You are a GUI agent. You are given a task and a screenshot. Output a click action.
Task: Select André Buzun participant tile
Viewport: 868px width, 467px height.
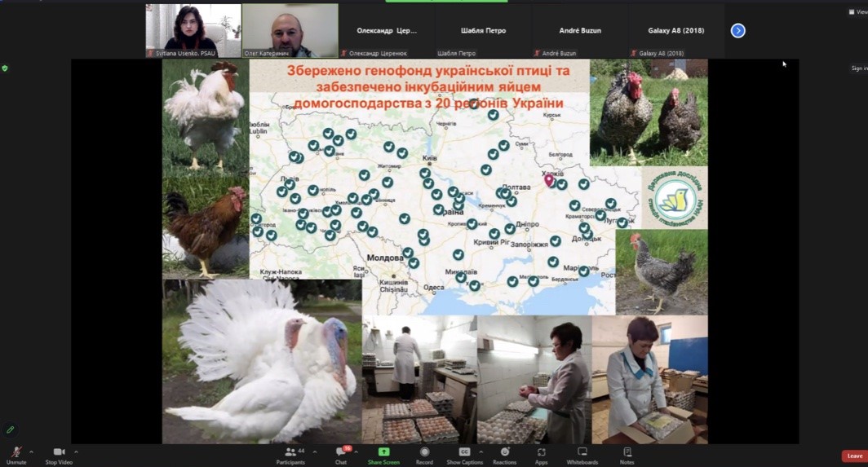(x=579, y=31)
